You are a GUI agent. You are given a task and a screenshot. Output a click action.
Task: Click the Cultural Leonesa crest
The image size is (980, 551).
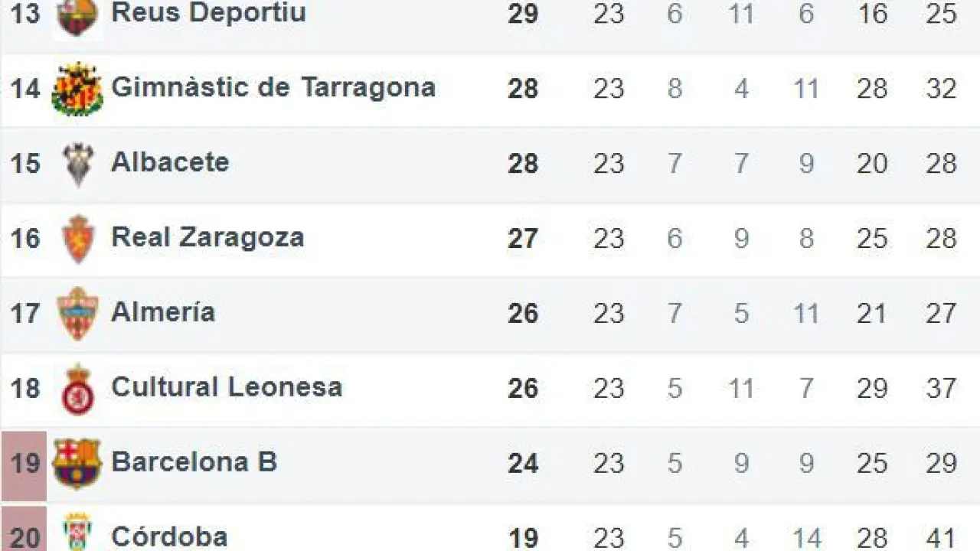(78, 389)
